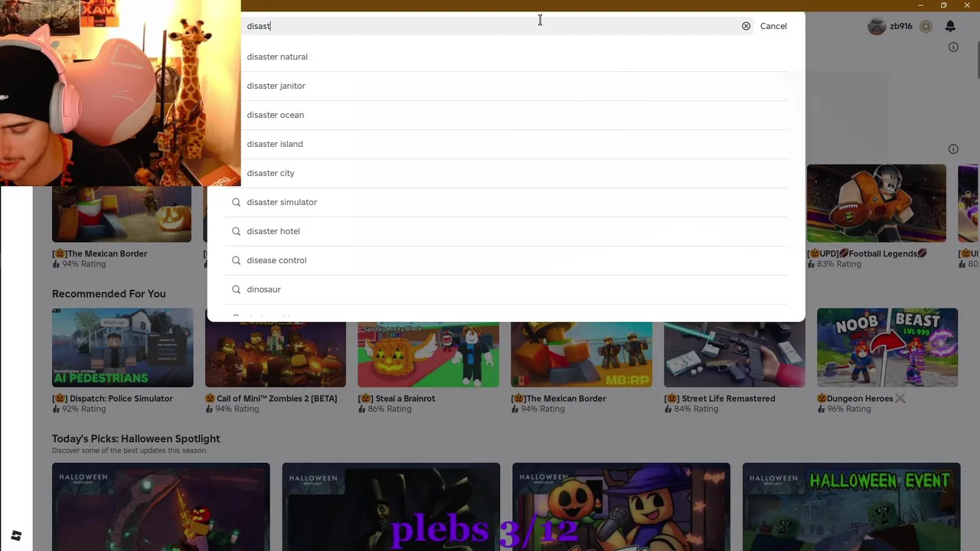Open Steal a Brainrot thumbnail
The image size is (980, 551).
(x=428, y=354)
